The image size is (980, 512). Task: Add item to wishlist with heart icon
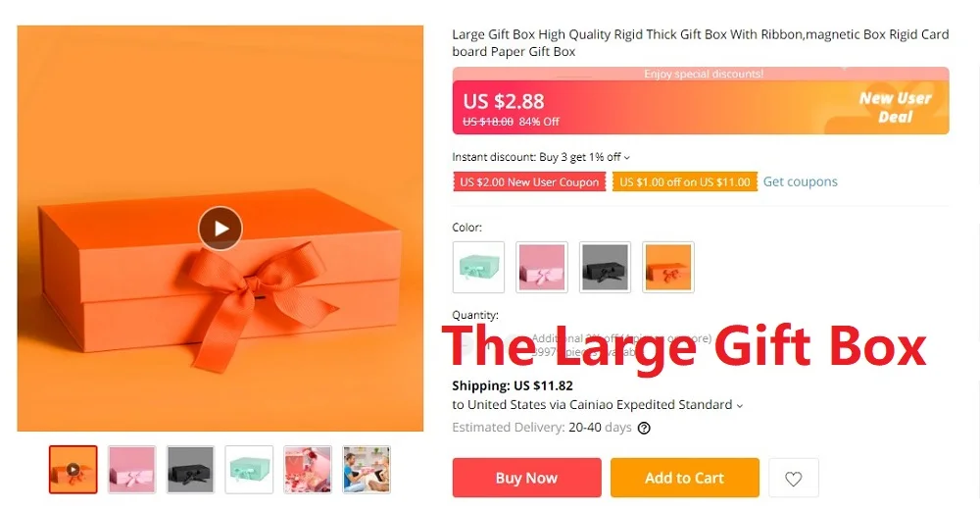coord(793,479)
